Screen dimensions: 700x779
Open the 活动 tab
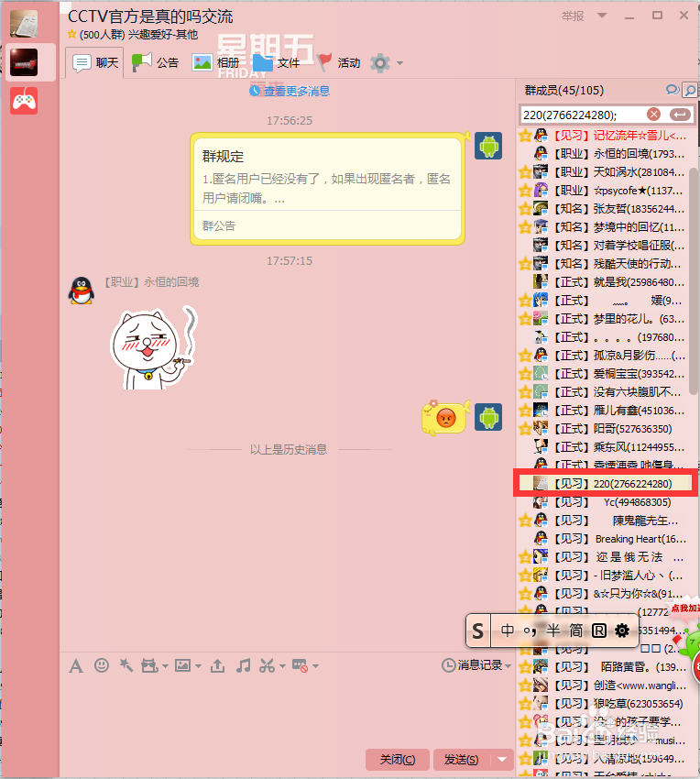(338, 62)
